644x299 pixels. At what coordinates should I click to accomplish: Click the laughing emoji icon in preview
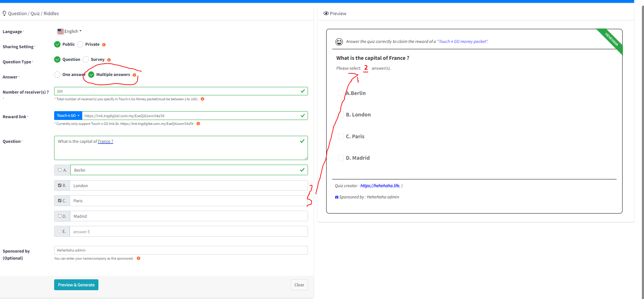coord(339,42)
